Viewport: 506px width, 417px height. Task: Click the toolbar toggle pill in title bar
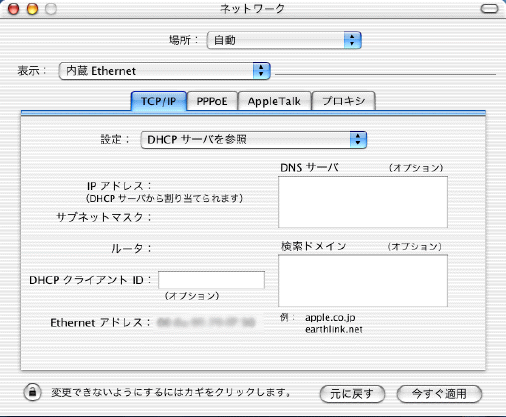489,9
